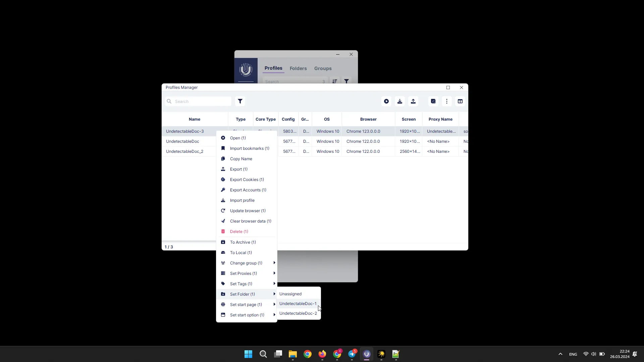Switch to Profiles tab in background window
Screen dimensions: 644x362
coord(273,68)
